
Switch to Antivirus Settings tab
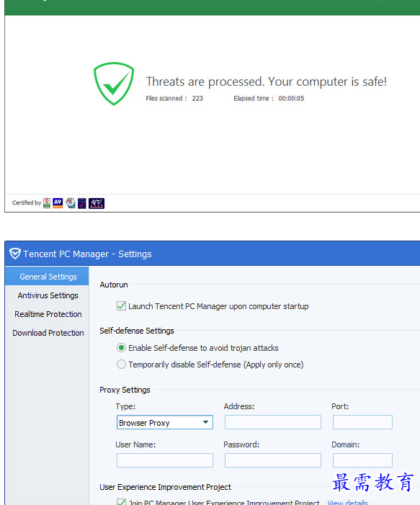[47, 295]
